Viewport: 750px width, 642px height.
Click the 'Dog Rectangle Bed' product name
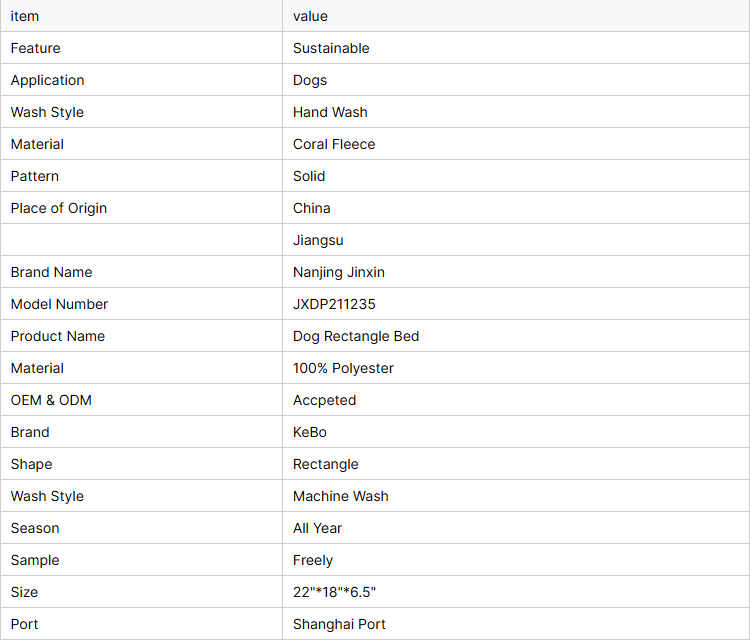(356, 336)
